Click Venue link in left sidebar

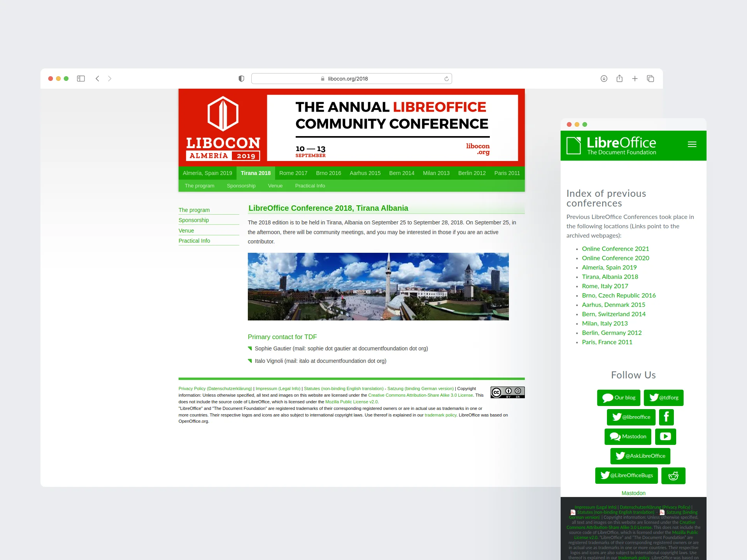point(186,231)
